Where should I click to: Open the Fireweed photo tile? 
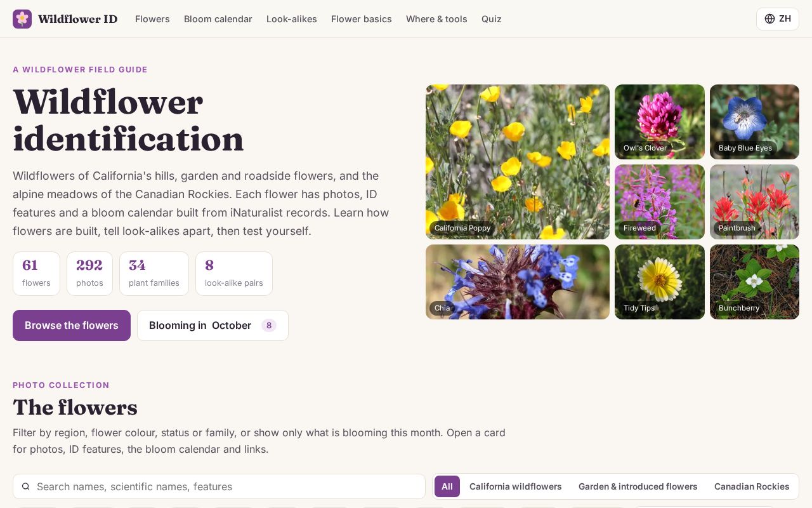[x=660, y=202]
